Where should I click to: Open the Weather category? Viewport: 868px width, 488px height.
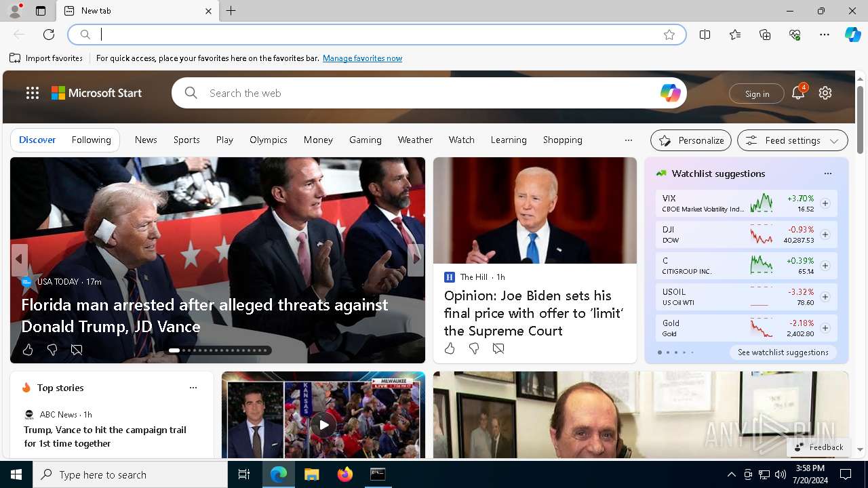pos(415,140)
